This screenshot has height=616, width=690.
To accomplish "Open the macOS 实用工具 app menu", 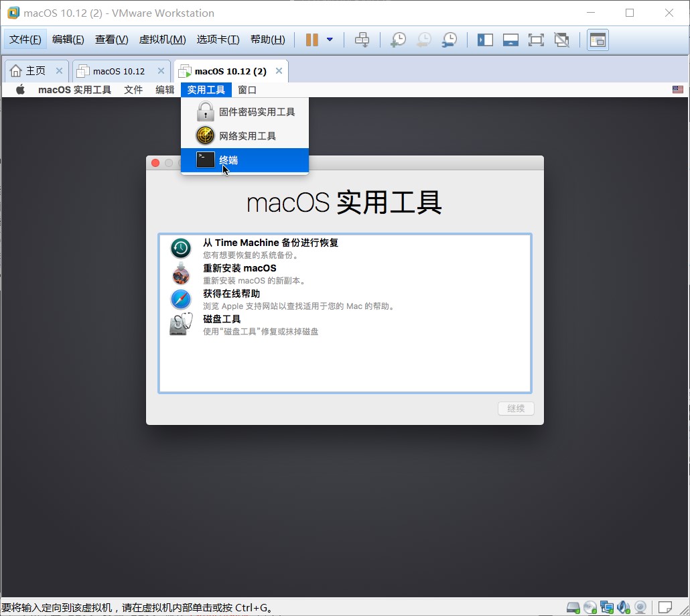I will (74, 90).
